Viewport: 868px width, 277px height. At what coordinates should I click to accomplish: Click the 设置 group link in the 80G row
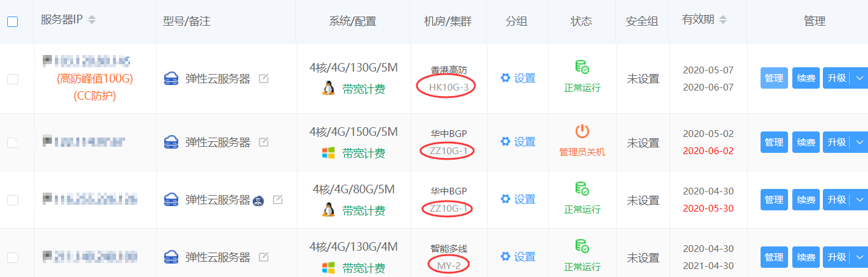[x=524, y=199]
